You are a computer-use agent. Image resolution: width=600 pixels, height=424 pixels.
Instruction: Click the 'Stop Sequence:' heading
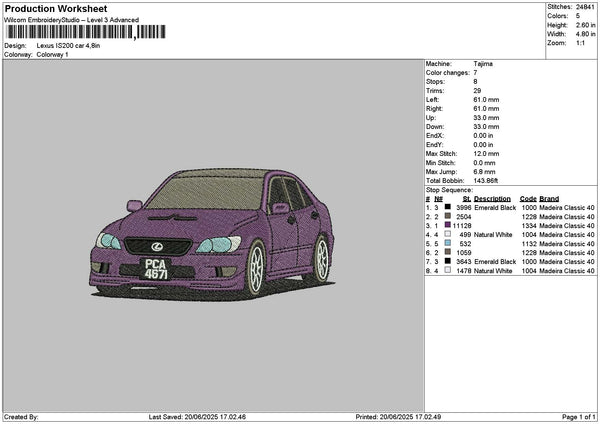click(x=449, y=190)
